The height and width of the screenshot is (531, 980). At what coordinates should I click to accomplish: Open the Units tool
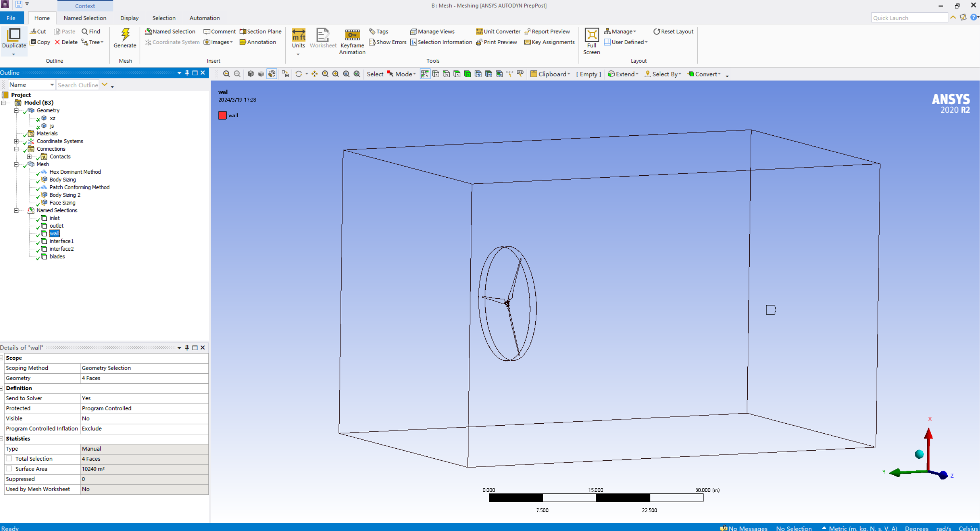coord(298,38)
